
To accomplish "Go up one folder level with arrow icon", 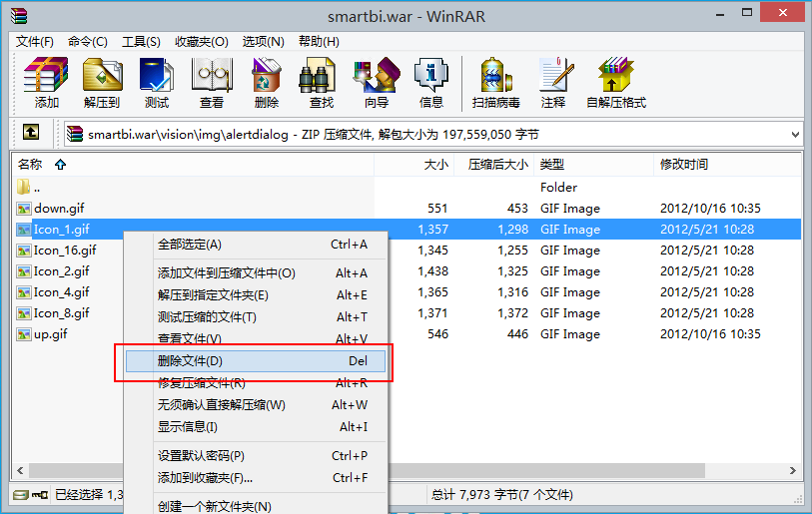I will click(31, 133).
